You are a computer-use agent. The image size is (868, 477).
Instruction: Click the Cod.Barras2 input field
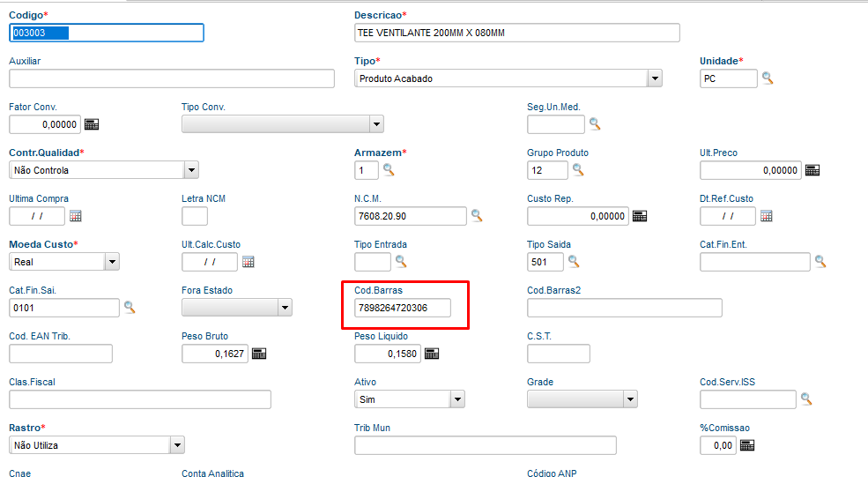[625, 308]
